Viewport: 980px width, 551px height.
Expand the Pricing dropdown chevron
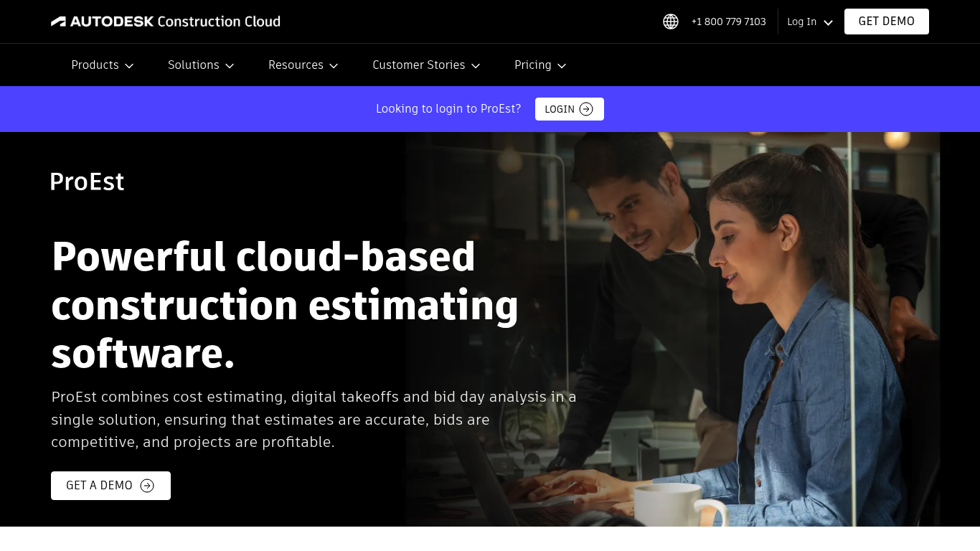[562, 65]
